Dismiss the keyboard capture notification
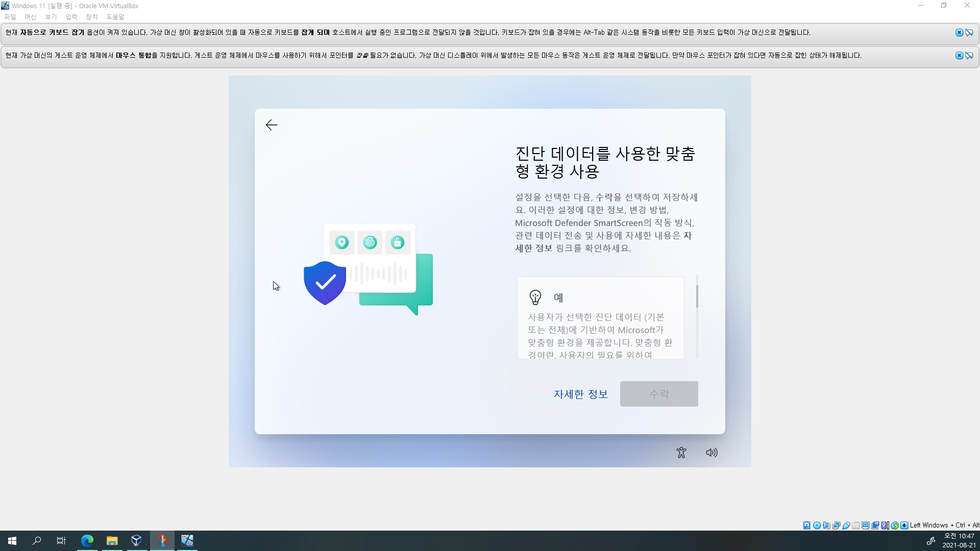This screenshot has height=551, width=980. coord(959,33)
